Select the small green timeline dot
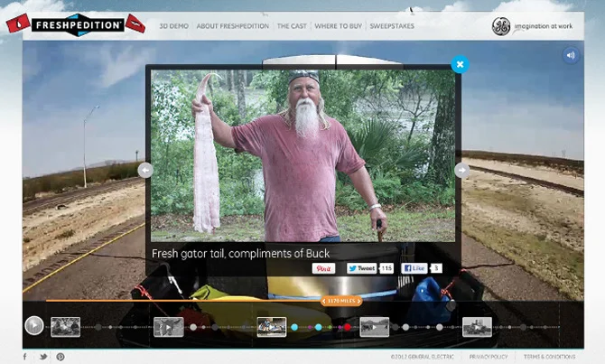 tap(330, 327)
